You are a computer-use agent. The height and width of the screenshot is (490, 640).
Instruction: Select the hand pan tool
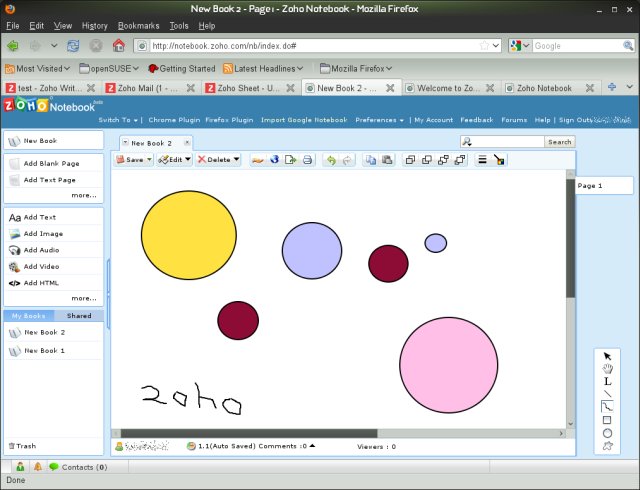tap(607, 369)
